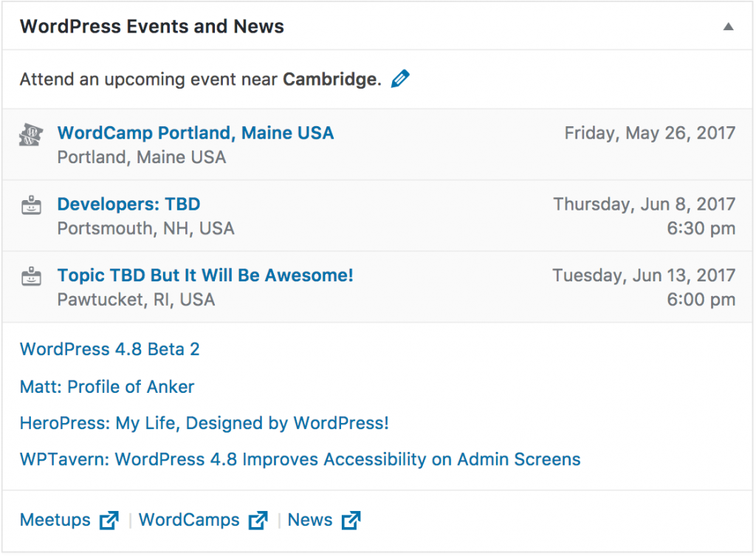Click the Friday, May 26, 2017 date text
This screenshot has height=556, width=756.
point(650,133)
